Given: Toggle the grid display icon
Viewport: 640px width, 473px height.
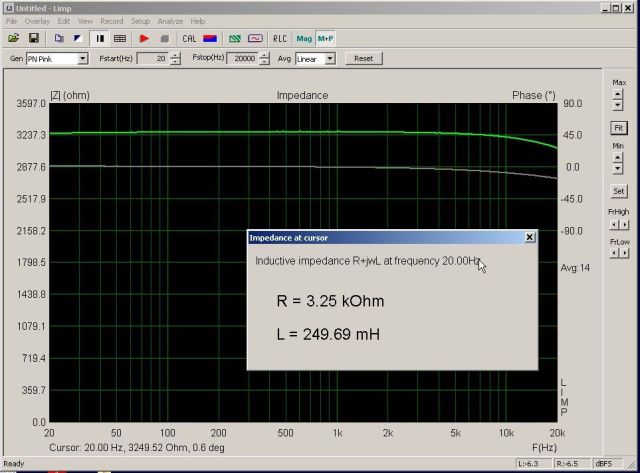Looking at the screenshot, I should click(120, 38).
